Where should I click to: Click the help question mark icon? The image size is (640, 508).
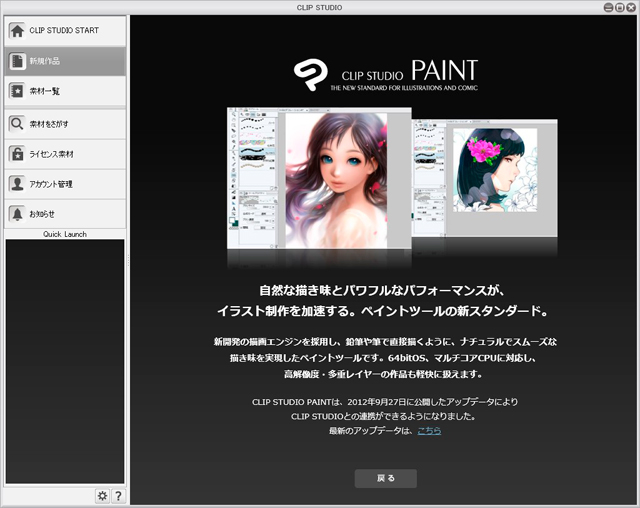click(118, 496)
